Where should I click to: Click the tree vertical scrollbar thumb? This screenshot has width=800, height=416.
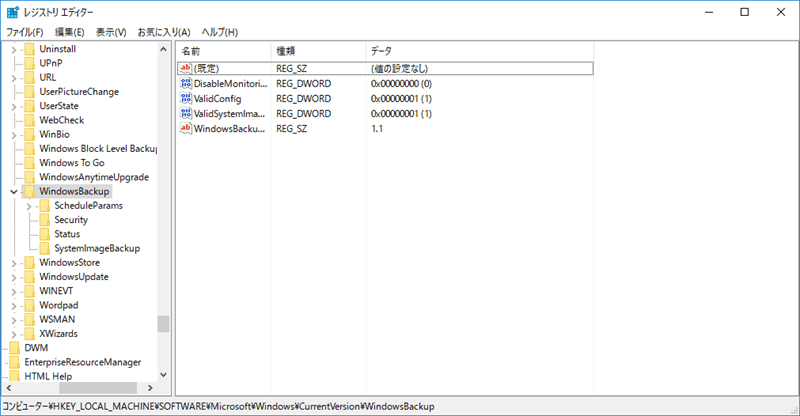[x=163, y=324]
